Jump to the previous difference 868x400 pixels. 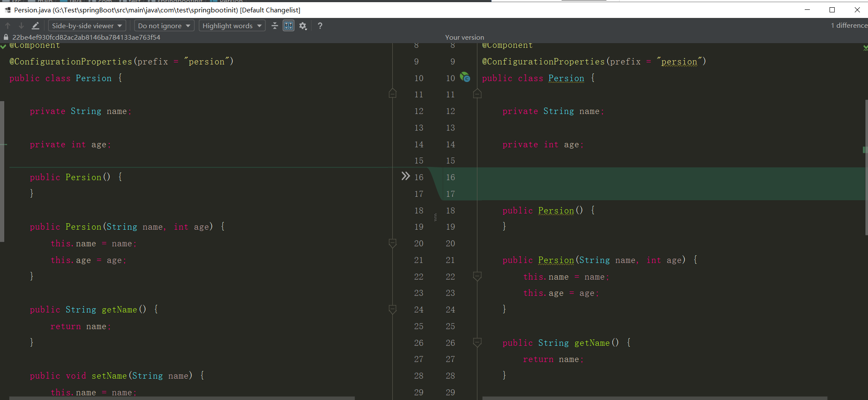[7, 26]
